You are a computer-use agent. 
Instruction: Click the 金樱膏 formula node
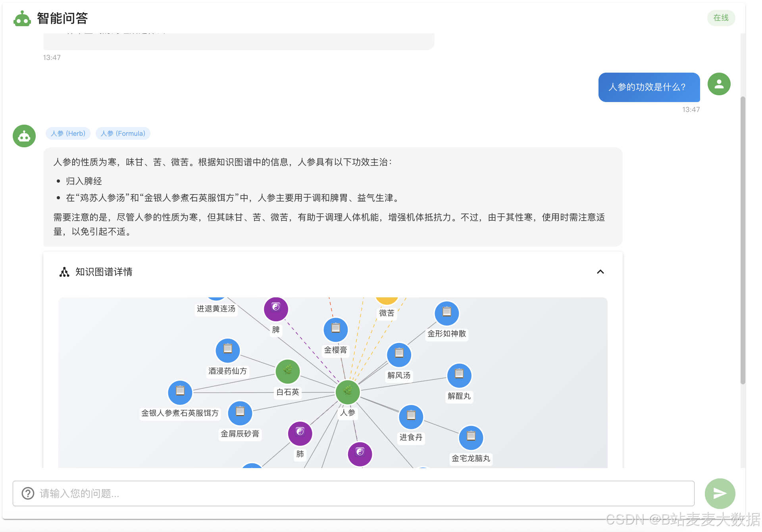point(336,329)
